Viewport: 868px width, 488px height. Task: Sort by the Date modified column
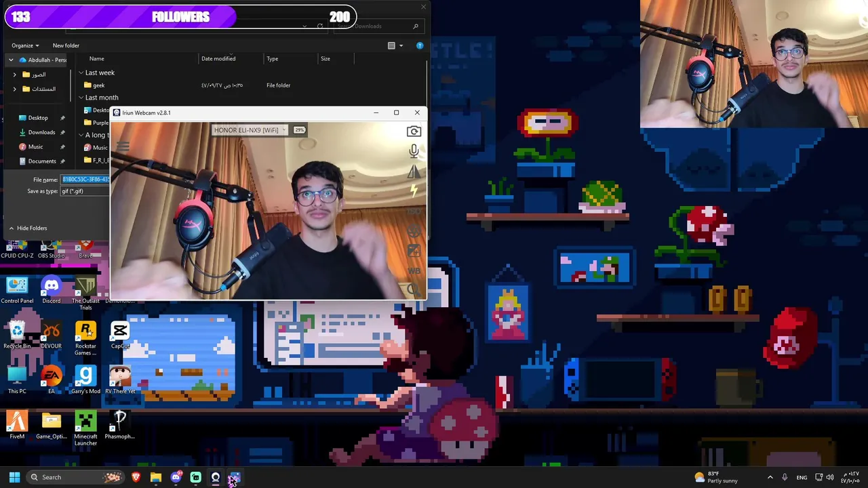tap(218, 59)
